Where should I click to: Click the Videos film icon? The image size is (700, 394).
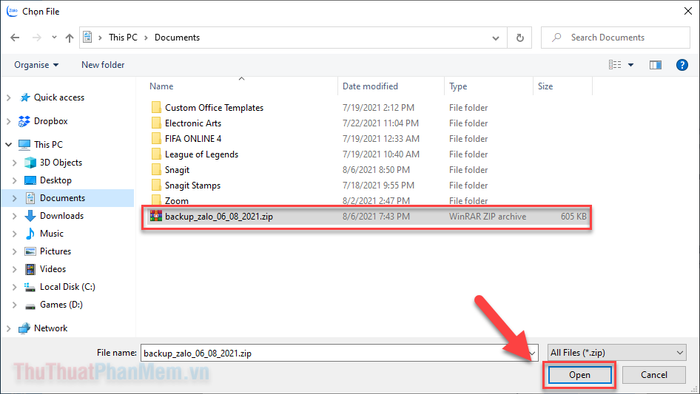click(30, 269)
